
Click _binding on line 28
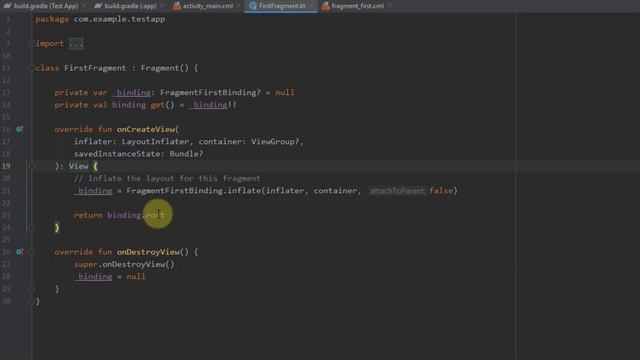click(x=93, y=276)
